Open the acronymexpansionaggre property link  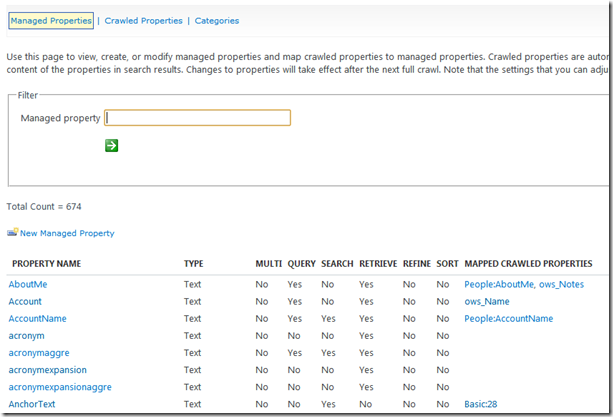[x=60, y=387]
